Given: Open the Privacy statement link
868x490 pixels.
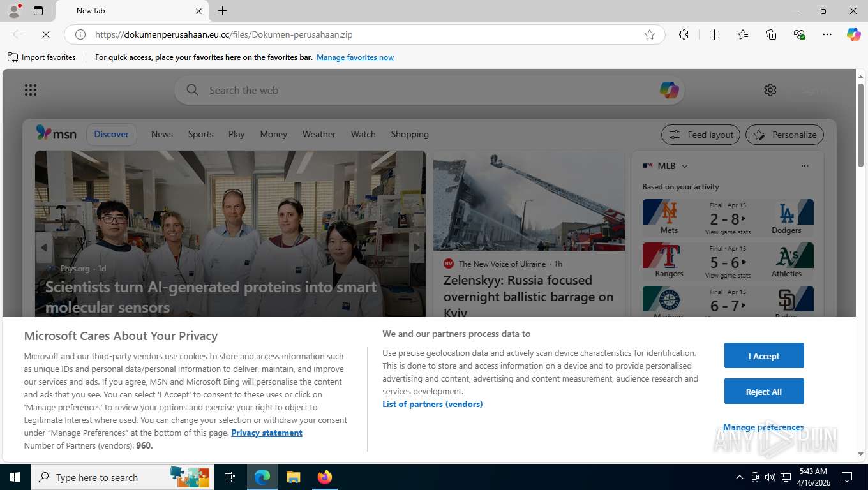Looking at the screenshot, I should pos(267,433).
